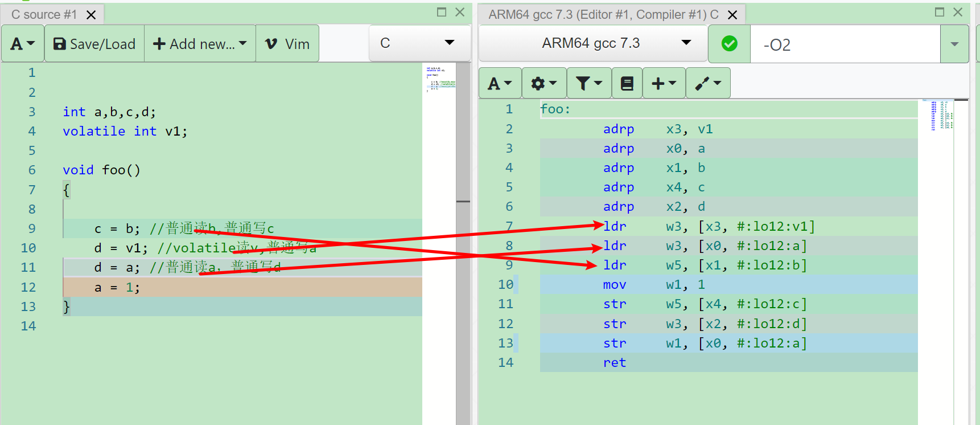Click the 'void foo()' declaration line
This screenshot has height=425, width=980.
click(101, 170)
